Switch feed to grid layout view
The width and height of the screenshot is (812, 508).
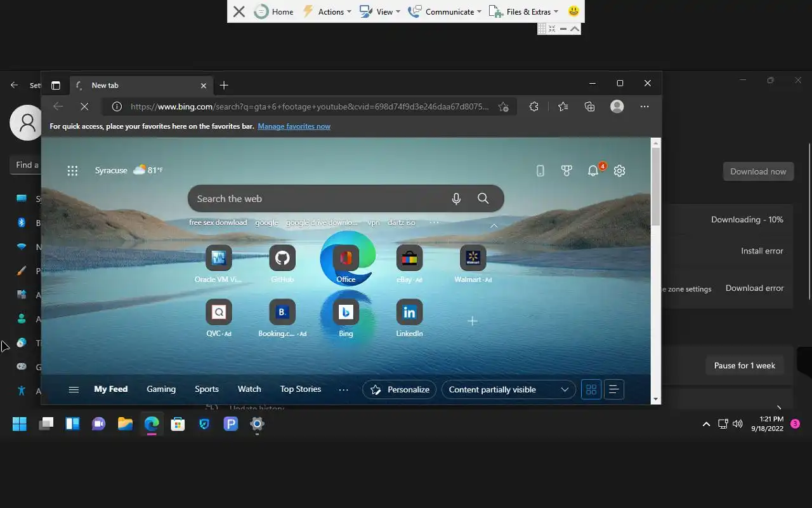pos(591,389)
